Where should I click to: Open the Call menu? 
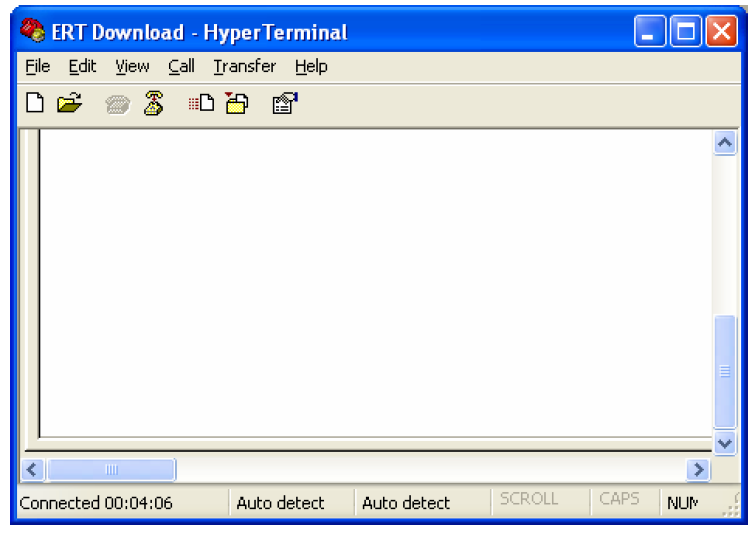point(181,66)
